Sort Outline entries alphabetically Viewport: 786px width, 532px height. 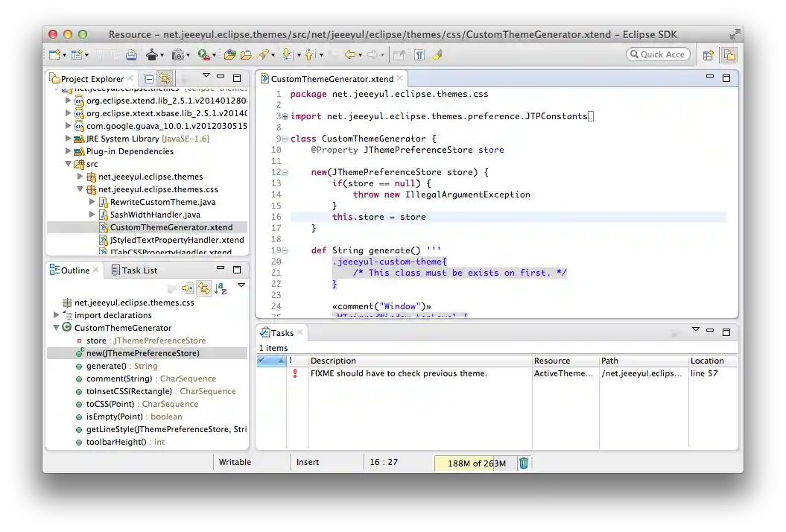pyautogui.click(x=221, y=288)
